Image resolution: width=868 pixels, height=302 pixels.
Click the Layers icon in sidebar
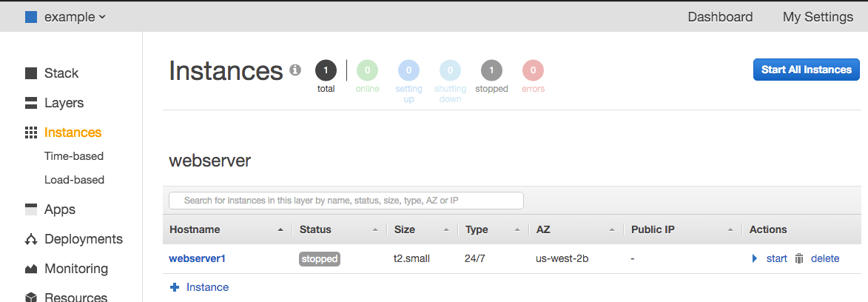coord(31,103)
